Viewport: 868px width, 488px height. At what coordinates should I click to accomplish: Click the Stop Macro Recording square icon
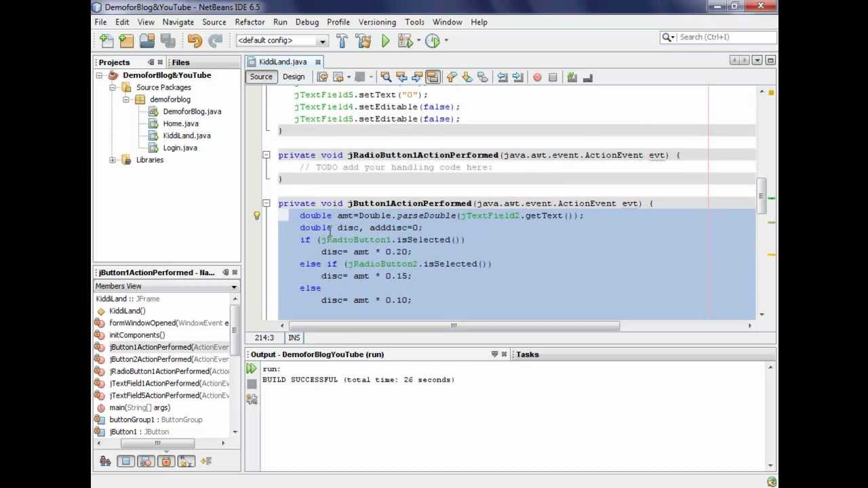point(553,77)
